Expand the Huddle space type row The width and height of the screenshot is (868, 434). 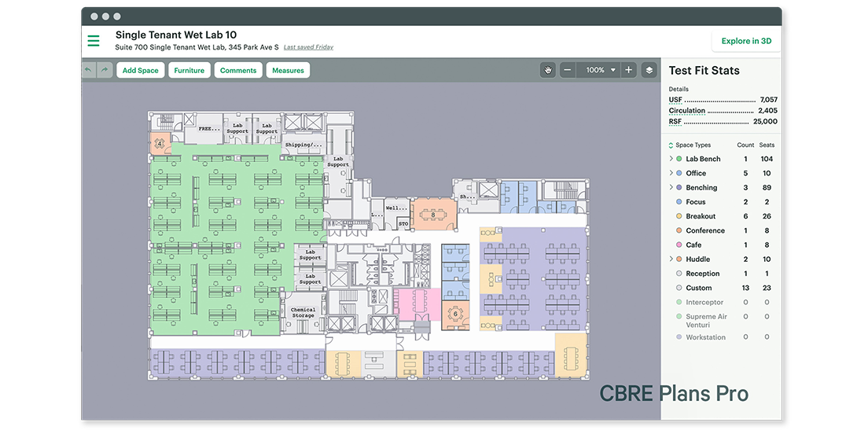671,259
